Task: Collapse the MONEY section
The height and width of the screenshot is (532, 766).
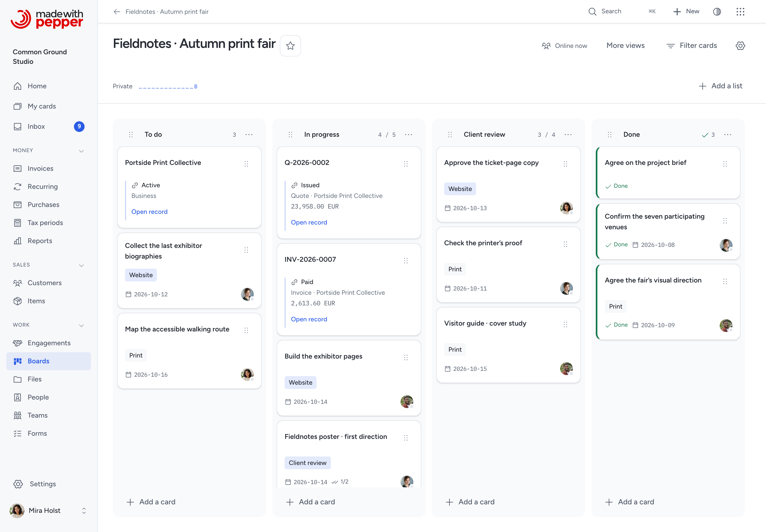Action: pyautogui.click(x=81, y=151)
